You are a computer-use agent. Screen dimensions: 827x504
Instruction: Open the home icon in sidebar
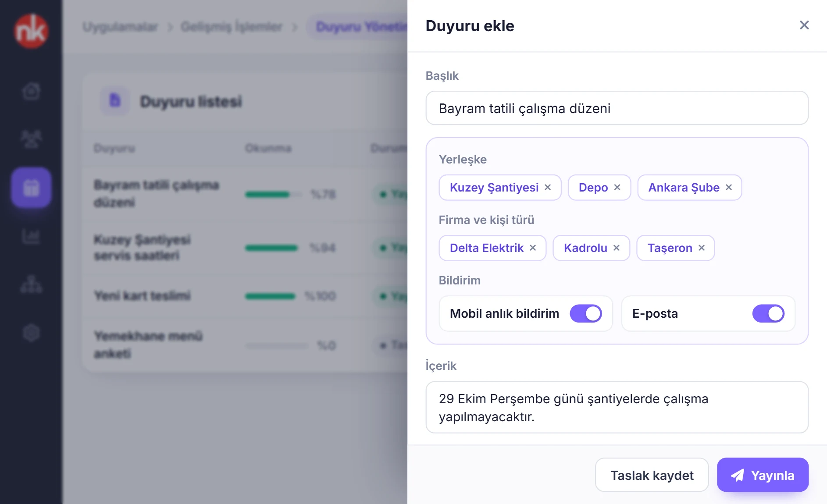(x=31, y=91)
